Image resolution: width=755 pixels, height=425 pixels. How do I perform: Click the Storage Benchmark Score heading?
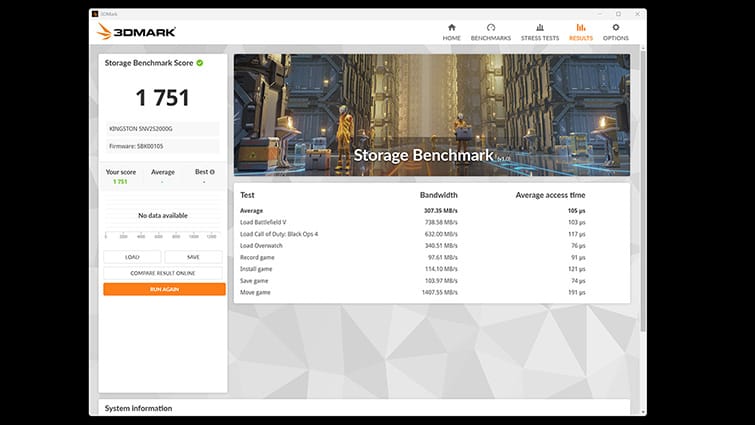(x=149, y=63)
